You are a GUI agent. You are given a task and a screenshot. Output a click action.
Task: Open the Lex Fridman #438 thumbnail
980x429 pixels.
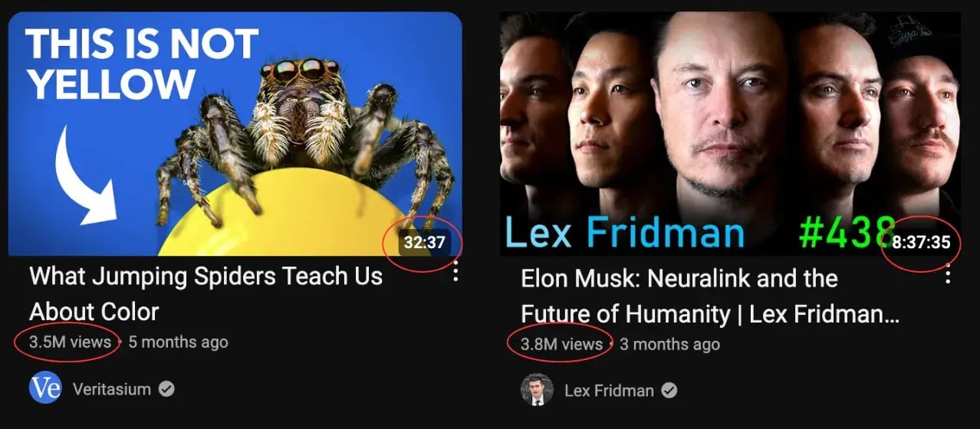(730, 133)
